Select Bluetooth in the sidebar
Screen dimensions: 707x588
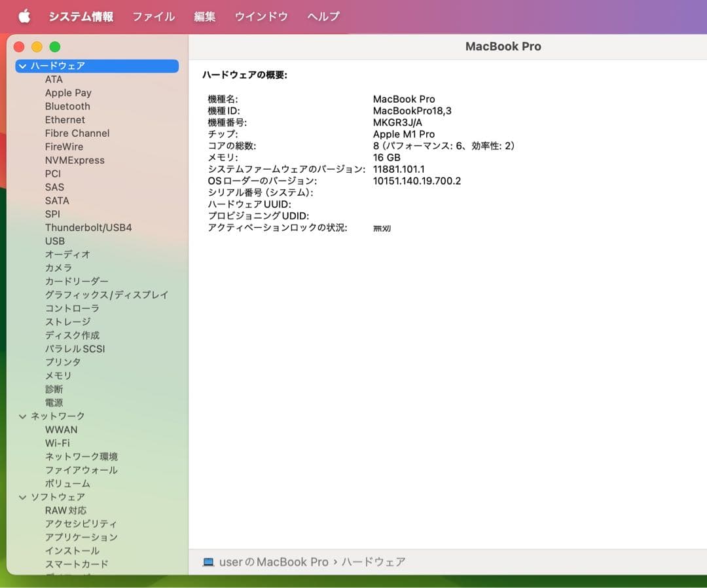67,106
